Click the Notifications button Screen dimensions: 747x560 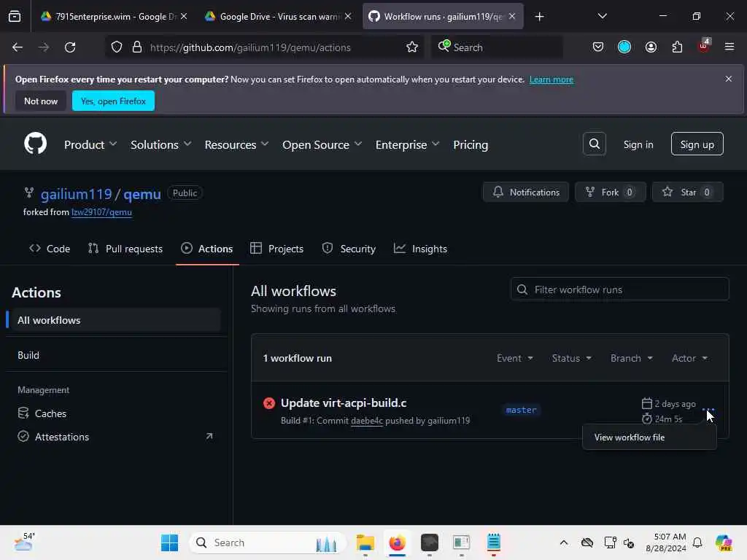525,192
